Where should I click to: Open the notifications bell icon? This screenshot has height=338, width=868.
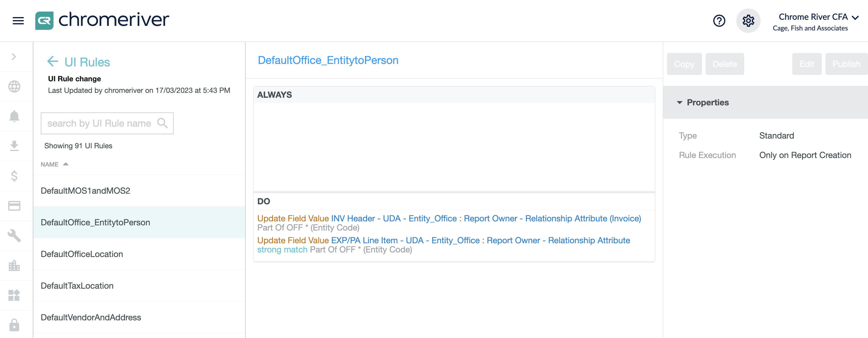point(14,116)
